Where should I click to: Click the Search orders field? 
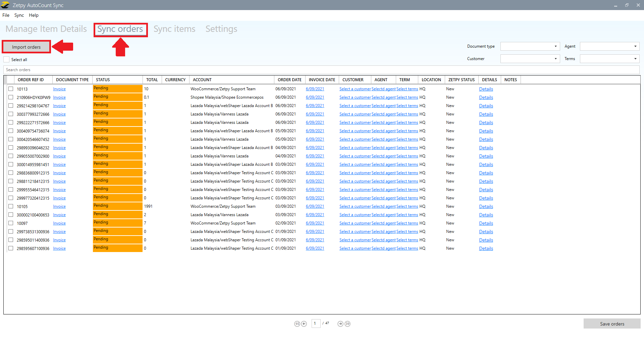tap(321, 70)
